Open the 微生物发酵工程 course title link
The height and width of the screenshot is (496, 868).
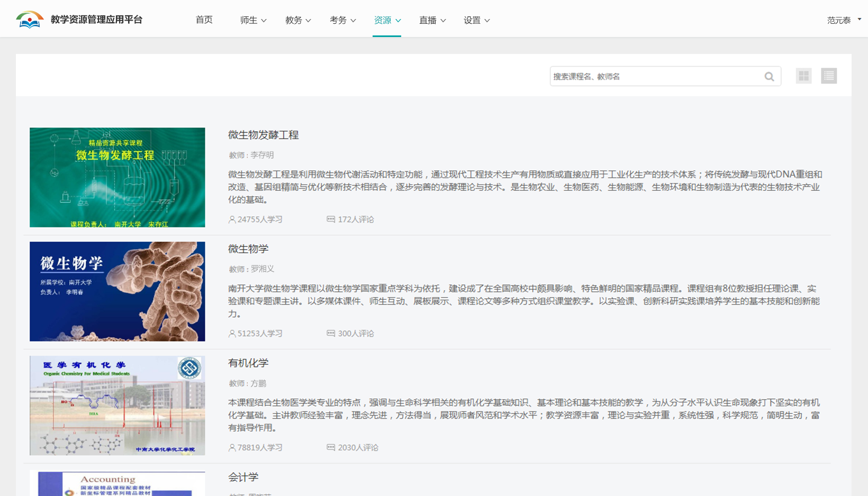[x=263, y=135]
